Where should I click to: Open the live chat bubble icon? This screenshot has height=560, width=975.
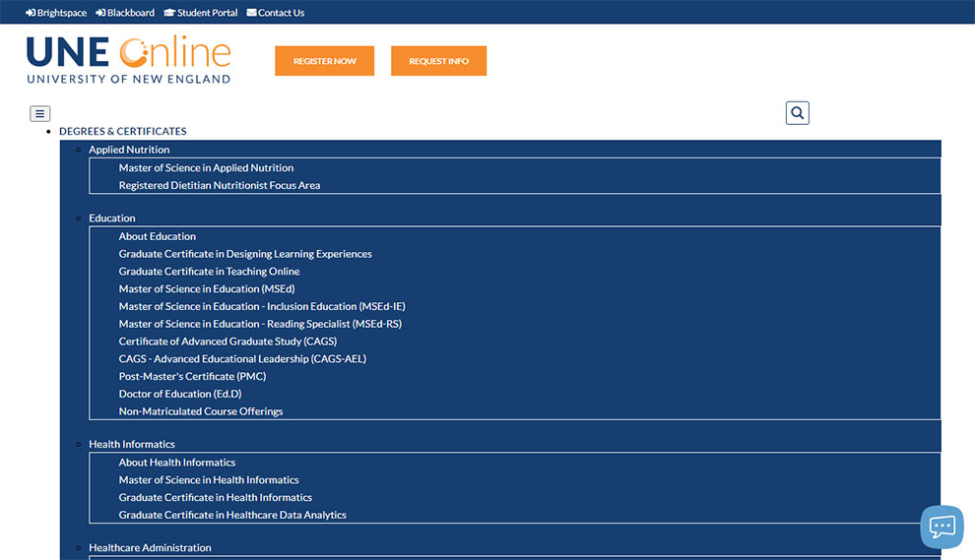[942, 528]
